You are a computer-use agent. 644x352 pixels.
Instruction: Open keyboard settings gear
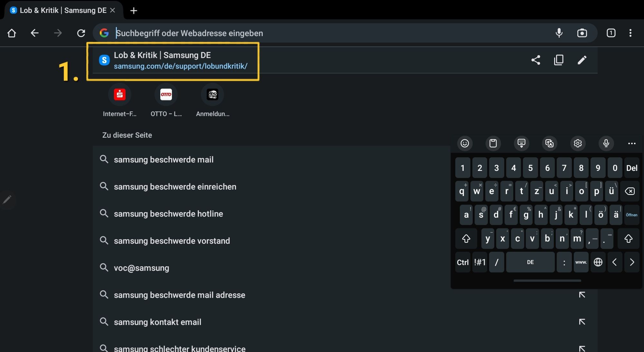pyautogui.click(x=578, y=143)
